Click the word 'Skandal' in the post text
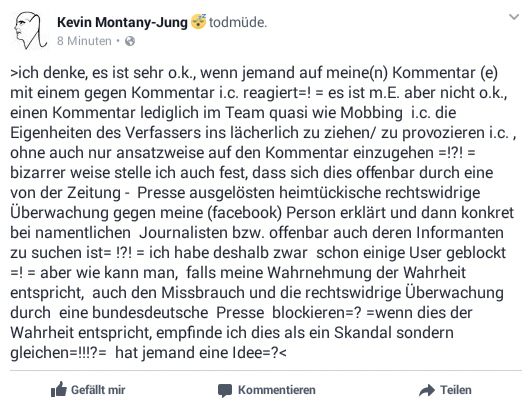 pos(363,333)
